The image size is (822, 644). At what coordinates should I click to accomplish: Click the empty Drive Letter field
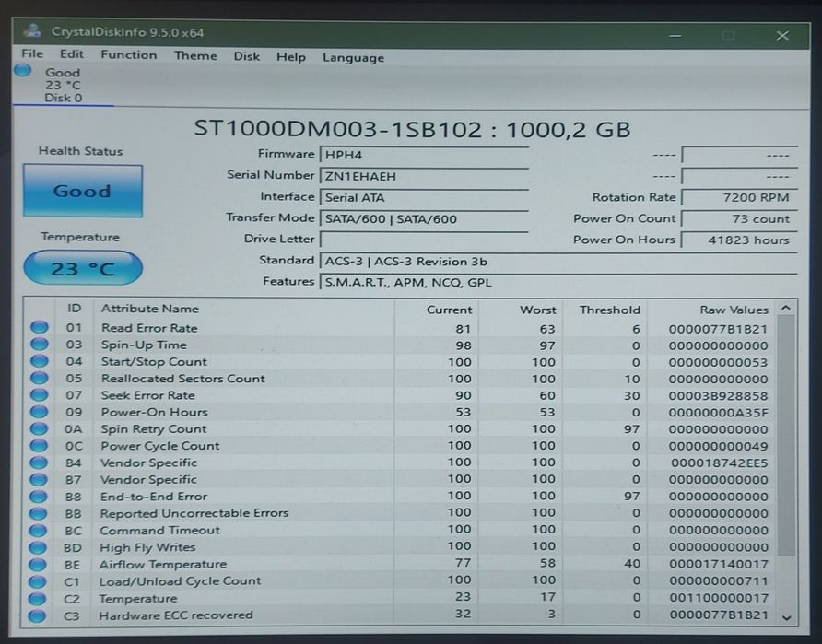424,240
